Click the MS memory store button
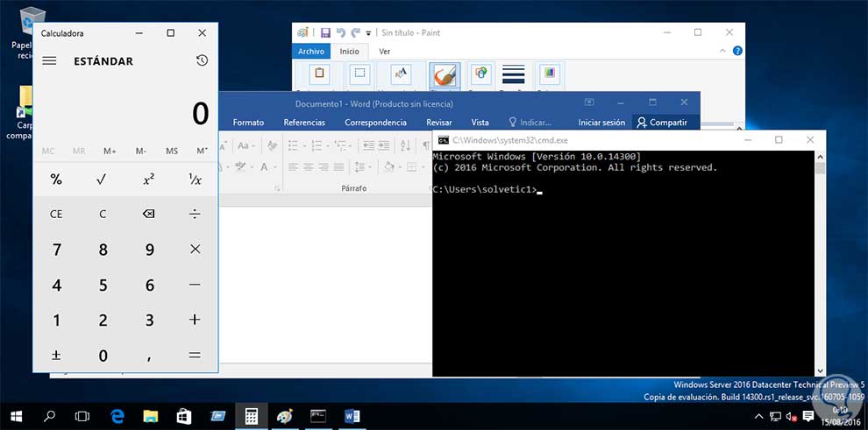 [x=172, y=151]
